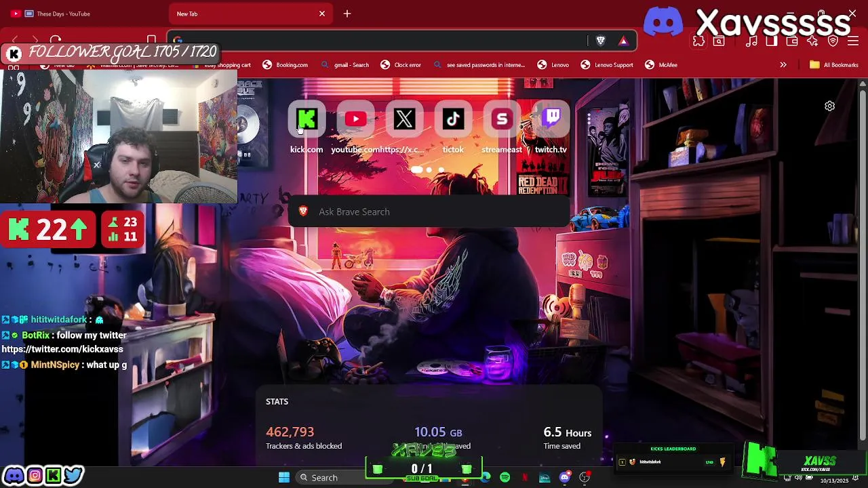Image resolution: width=868 pixels, height=488 pixels.
Task: Open the YouTube shortcut tile
Action: click(355, 120)
